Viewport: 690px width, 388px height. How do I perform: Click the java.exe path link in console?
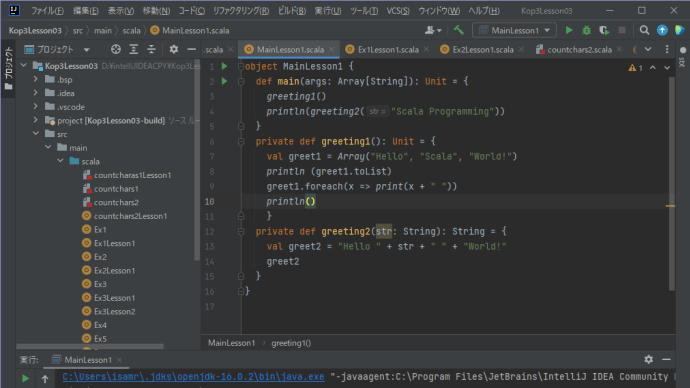point(193,377)
